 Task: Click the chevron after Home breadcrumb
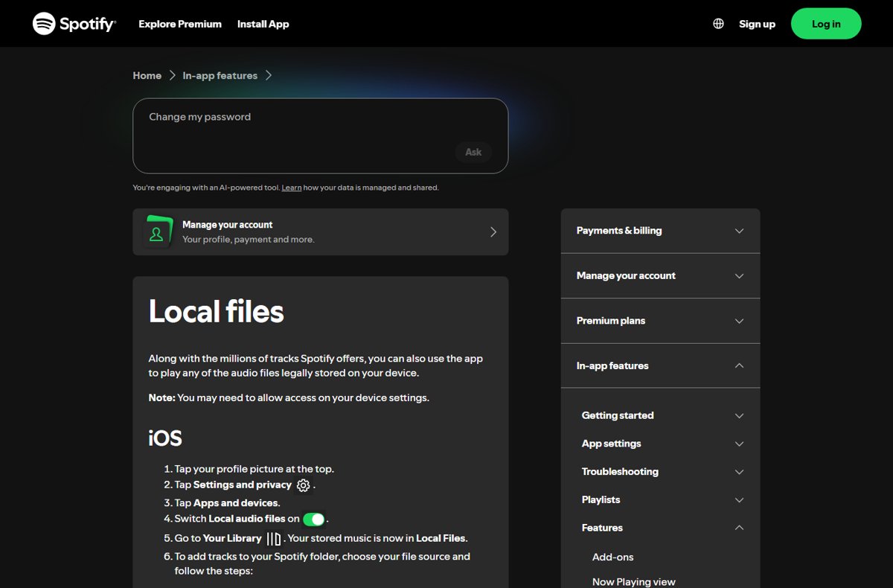click(x=172, y=75)
